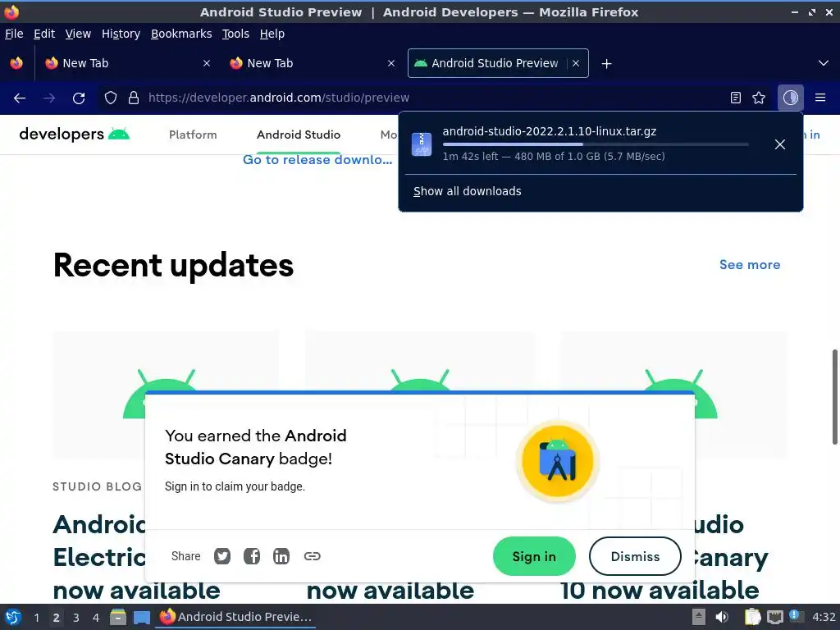Close the Android Studio Preview tab
The height and width of the screenshot is (630, 840).
pos(576,63)
